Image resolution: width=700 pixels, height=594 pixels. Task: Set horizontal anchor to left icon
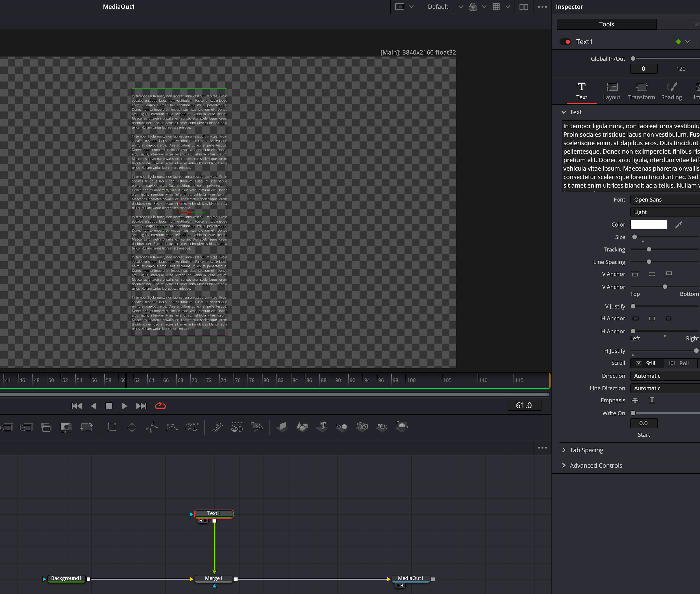tap(635, 318)
